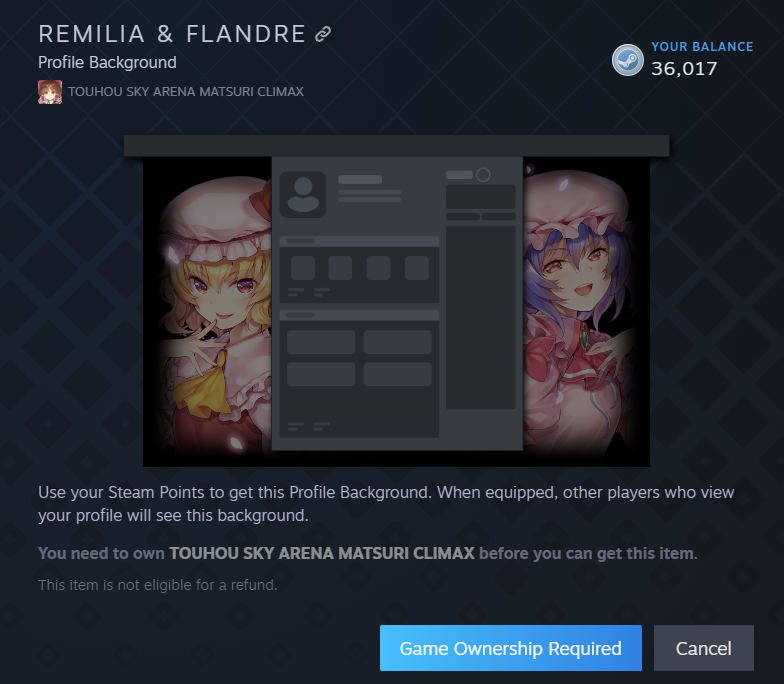Click the dark top bar of the preview
Viewport: 784px width, 684px height.
pyautogui.click(x=396, y=146)
